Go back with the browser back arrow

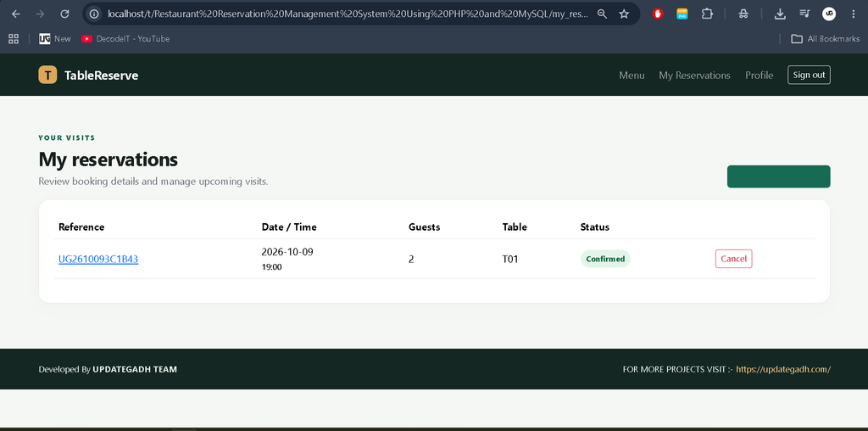tap(16, 14)
